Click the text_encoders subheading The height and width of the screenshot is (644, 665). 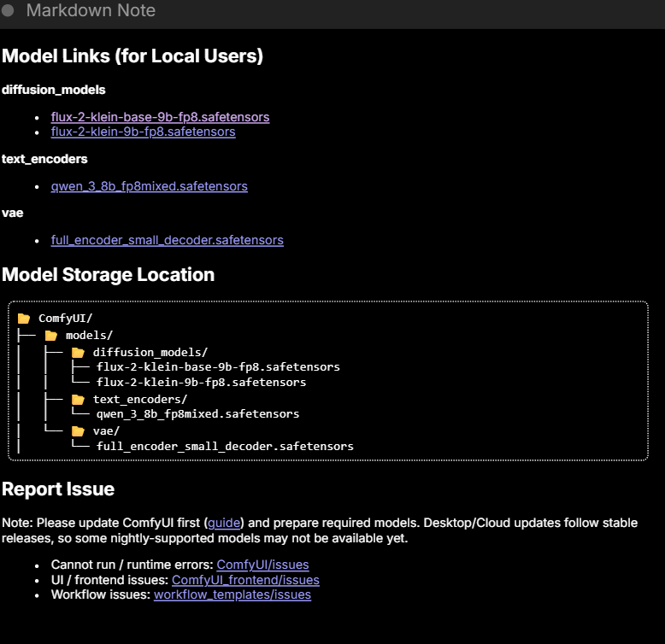44,159
